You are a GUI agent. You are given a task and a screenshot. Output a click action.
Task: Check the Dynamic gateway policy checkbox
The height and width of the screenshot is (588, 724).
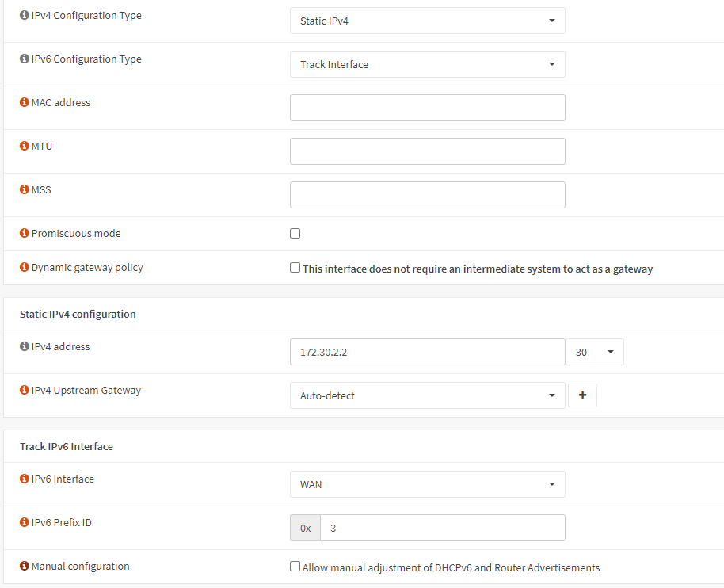point(295,268)
